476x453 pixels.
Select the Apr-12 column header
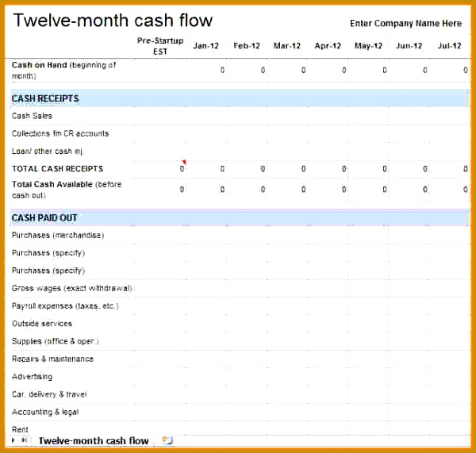coord(328,46)
